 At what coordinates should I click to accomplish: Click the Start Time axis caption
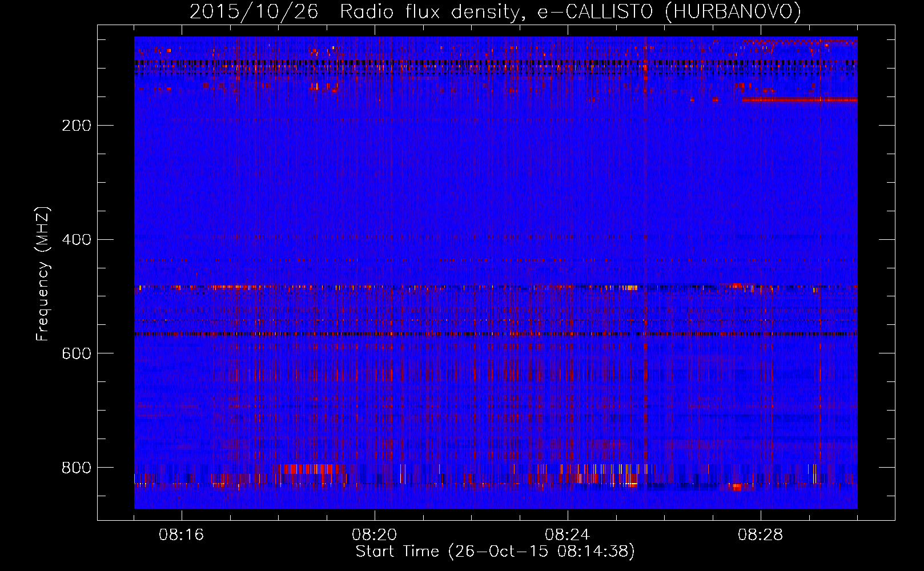tap(495, 552)
